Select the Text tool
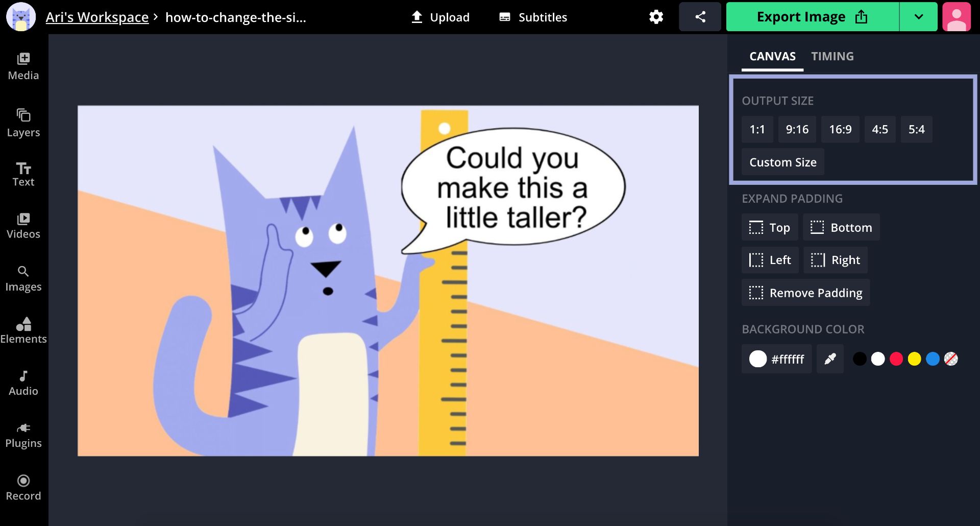This screenshot has height=526, width=980. (23, 174)
